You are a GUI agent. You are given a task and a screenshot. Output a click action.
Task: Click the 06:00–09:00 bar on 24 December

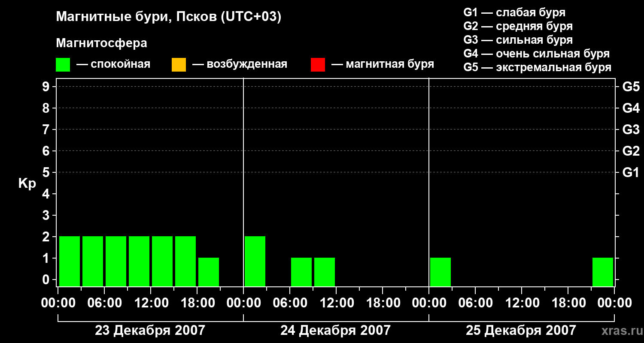coord(301,272)
